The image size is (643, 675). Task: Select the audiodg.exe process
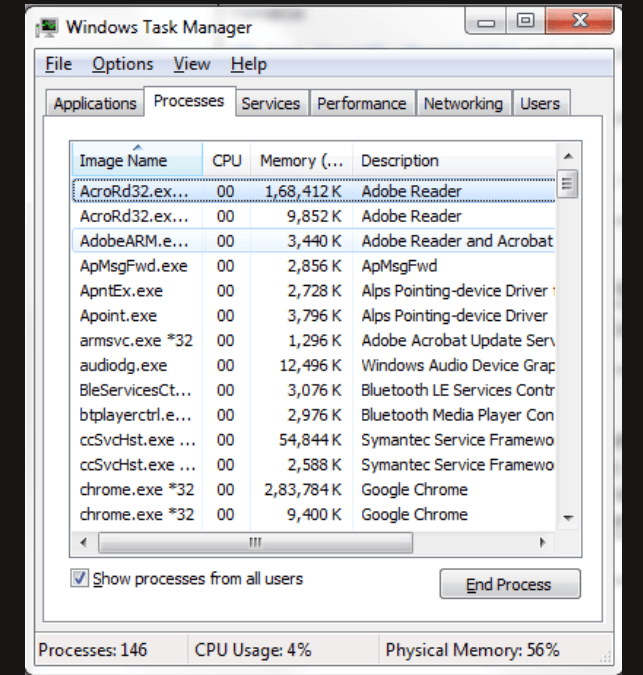tap(314, 365)
